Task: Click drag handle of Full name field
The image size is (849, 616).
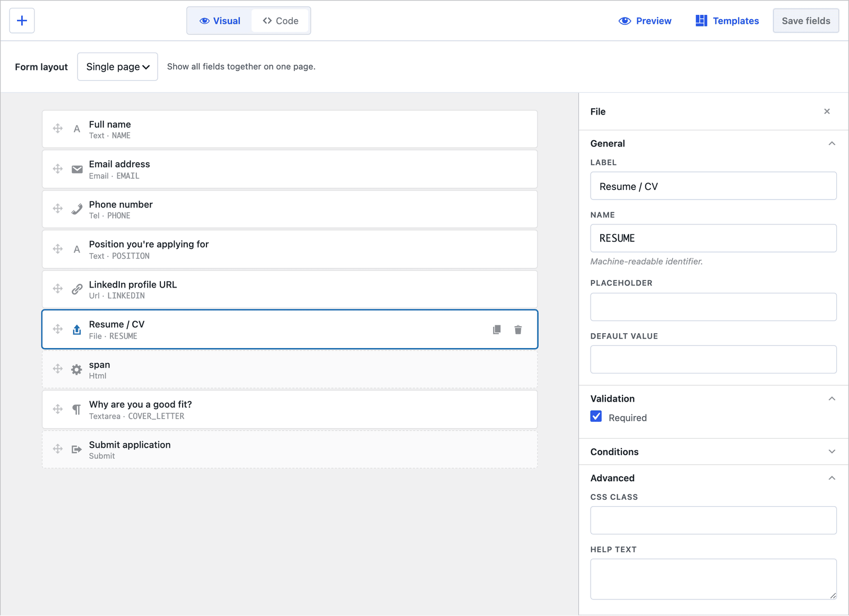Action: point(58,128)
